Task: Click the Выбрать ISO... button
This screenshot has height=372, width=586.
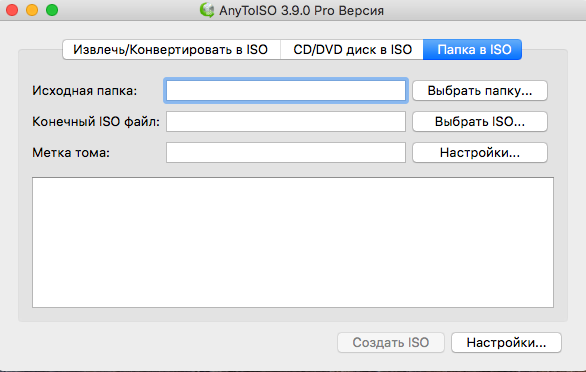Action: click(x=480, y=122)
